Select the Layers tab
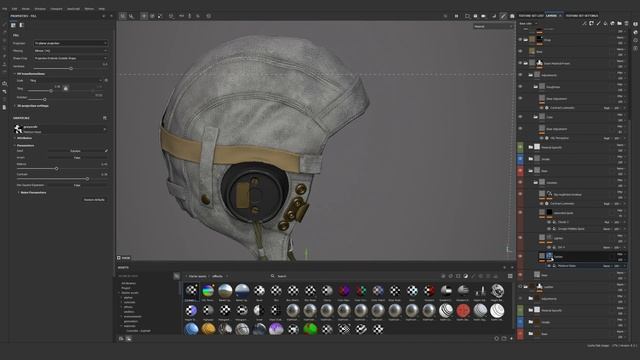 pyautogui.click(x=551, y=16)
